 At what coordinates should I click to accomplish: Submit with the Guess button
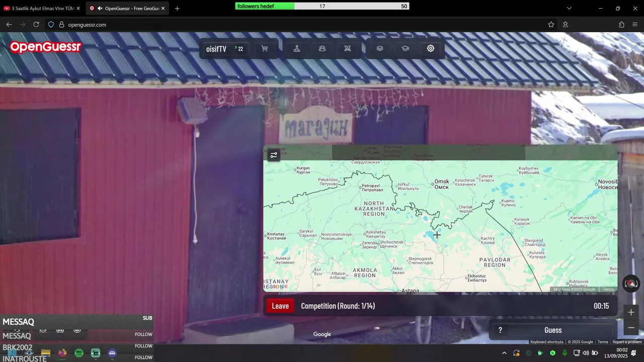point(553,330)
